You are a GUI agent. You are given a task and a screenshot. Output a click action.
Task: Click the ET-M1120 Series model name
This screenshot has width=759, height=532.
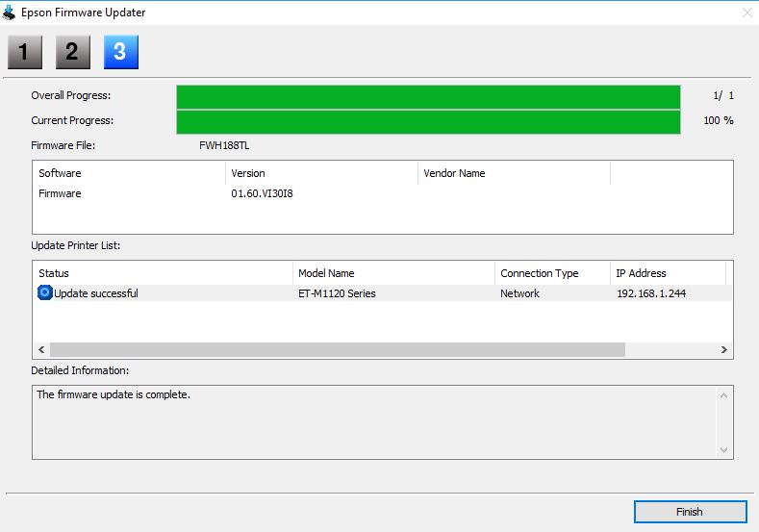[337, 293]
